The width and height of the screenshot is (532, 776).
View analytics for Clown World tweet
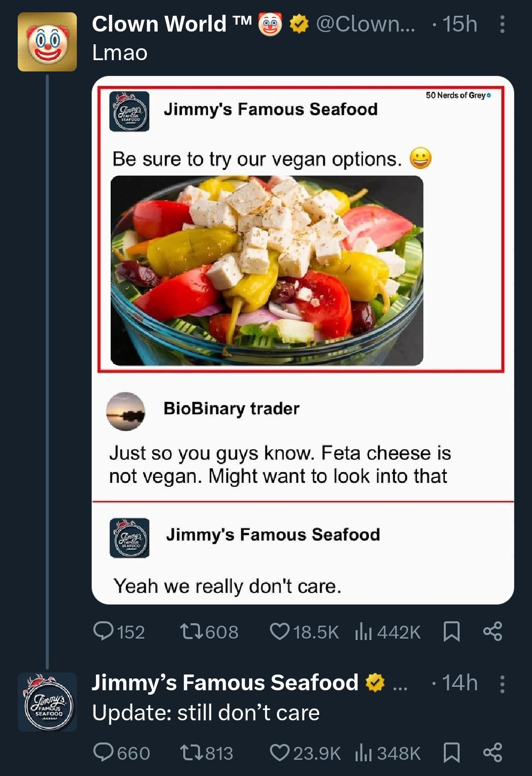coord(363,631)
